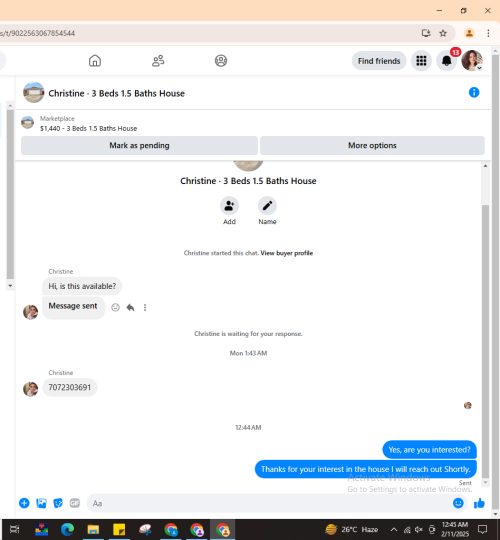Click the Mark as pending button
The height and width of the screenshot is (540, 500).
(139, 145)
